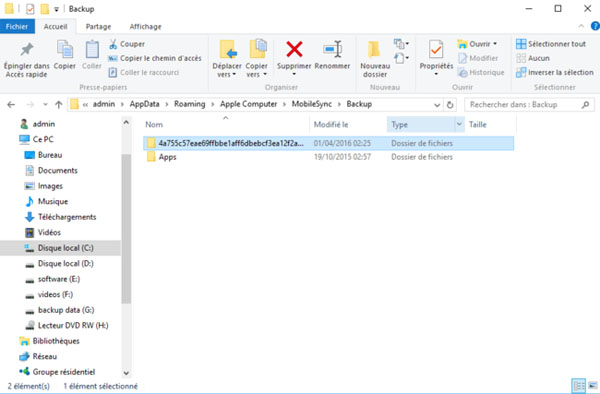This screenshot has height=394, width=600.
Task: Click Inverser la sélection in the ribbon
Action: click(x=555, y=72)
